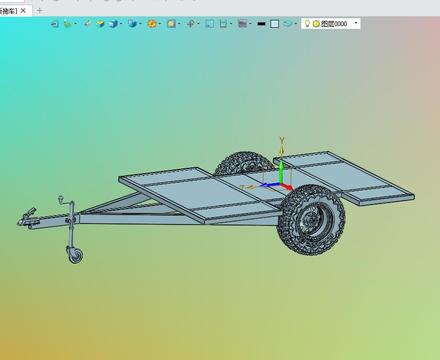Click the black line color swatch
The image size is (440, 360).
point(262,24)
